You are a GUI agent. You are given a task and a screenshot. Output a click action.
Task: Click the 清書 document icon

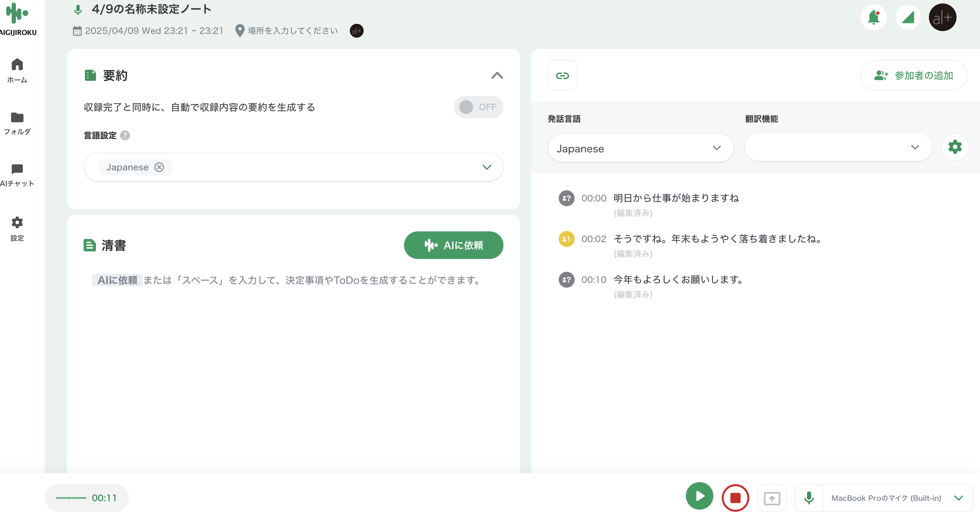coord(89,245)
